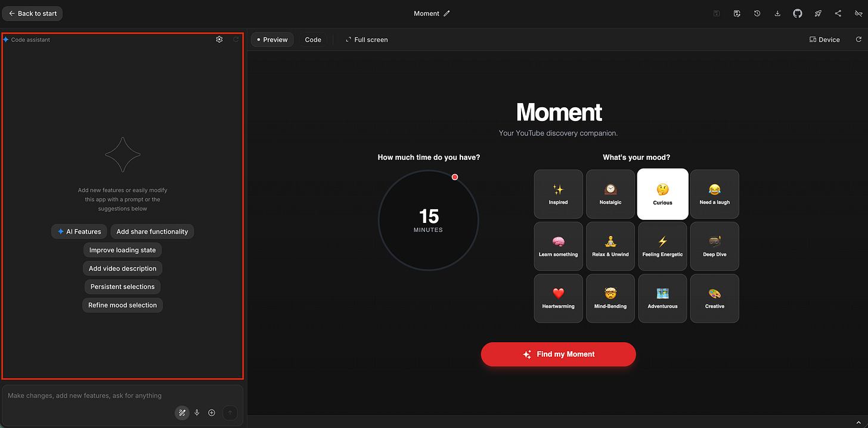The width and height of the screenshot is (868, 428).
Task: Select the Heartwarming mood tile
Action: click(x=558, y=298)
